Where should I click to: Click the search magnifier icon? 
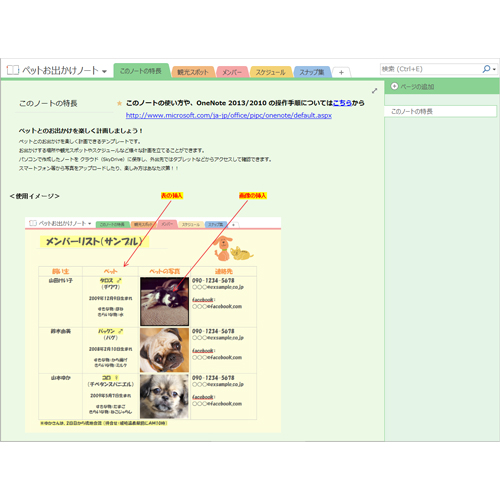486,69
